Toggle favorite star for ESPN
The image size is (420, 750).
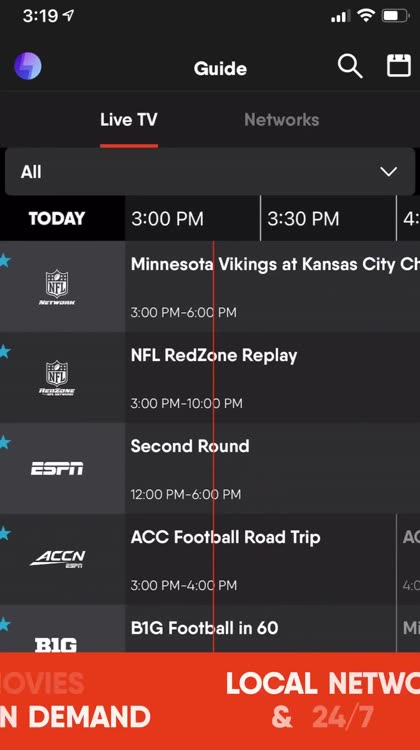[x=5, y=443]
